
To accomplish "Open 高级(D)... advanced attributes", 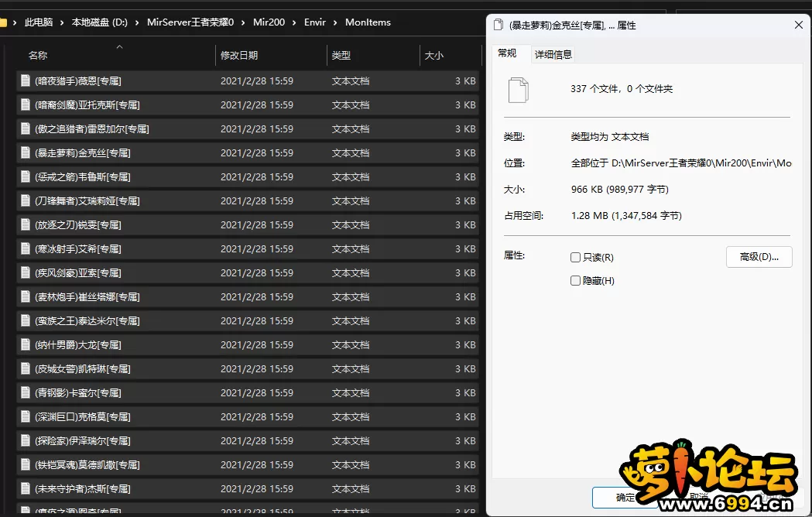I will click(759, 257).
